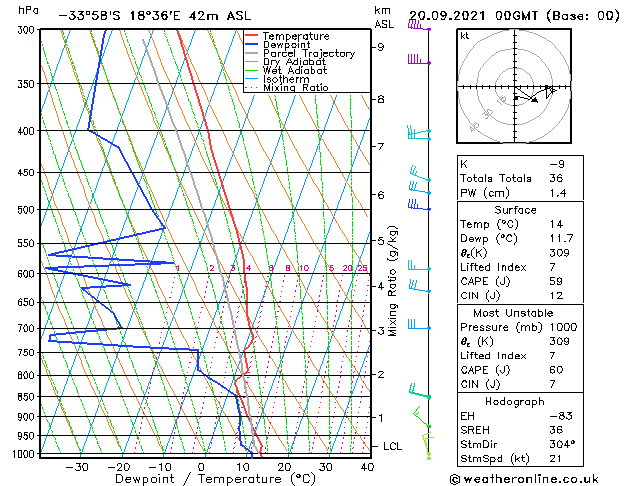
Task: Click the EH value -83
Action: [x=561, y=416]
